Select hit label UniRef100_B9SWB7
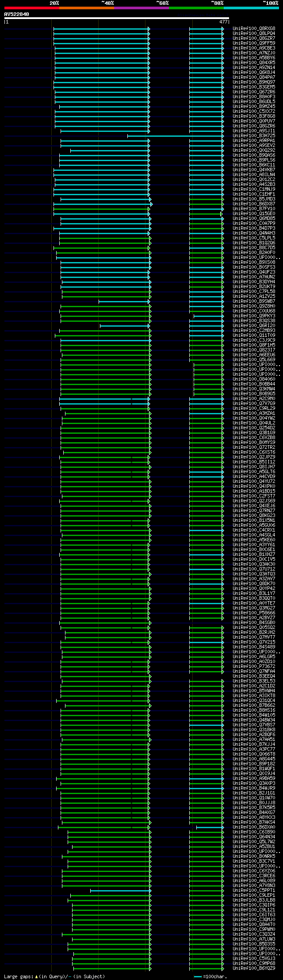 coord(254,301)
